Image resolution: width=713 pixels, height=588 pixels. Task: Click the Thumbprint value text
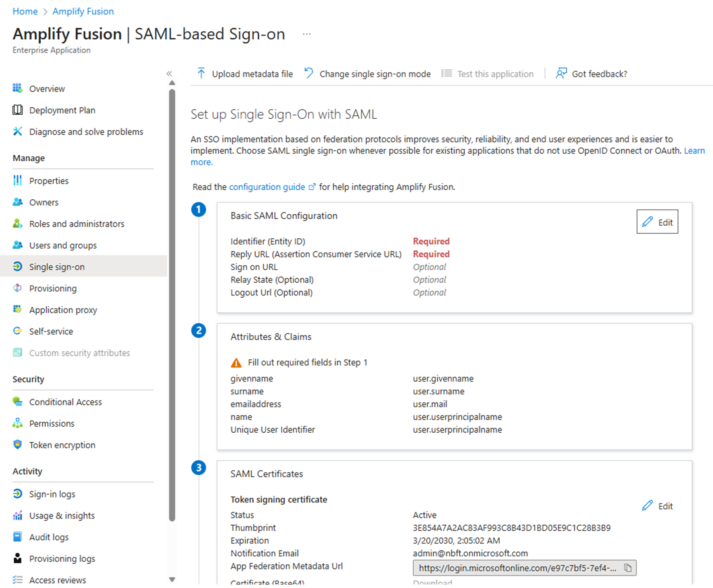pos(512,528)
